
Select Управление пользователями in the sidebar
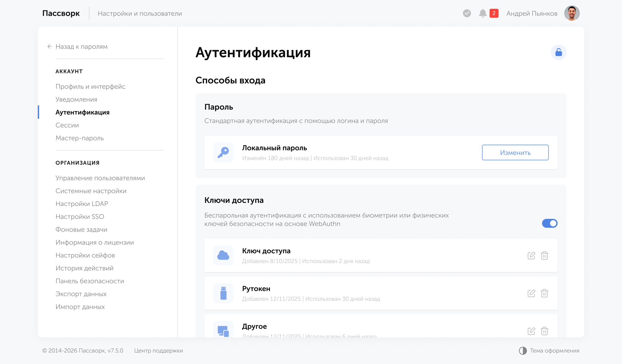pyautogui.click(x=100, y=178)
